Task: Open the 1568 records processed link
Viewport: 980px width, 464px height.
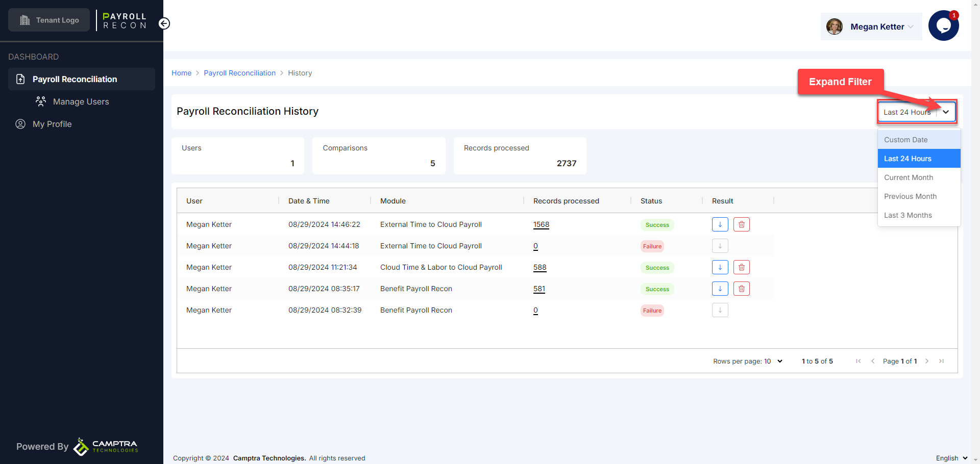Action: [x=541, y=224]
